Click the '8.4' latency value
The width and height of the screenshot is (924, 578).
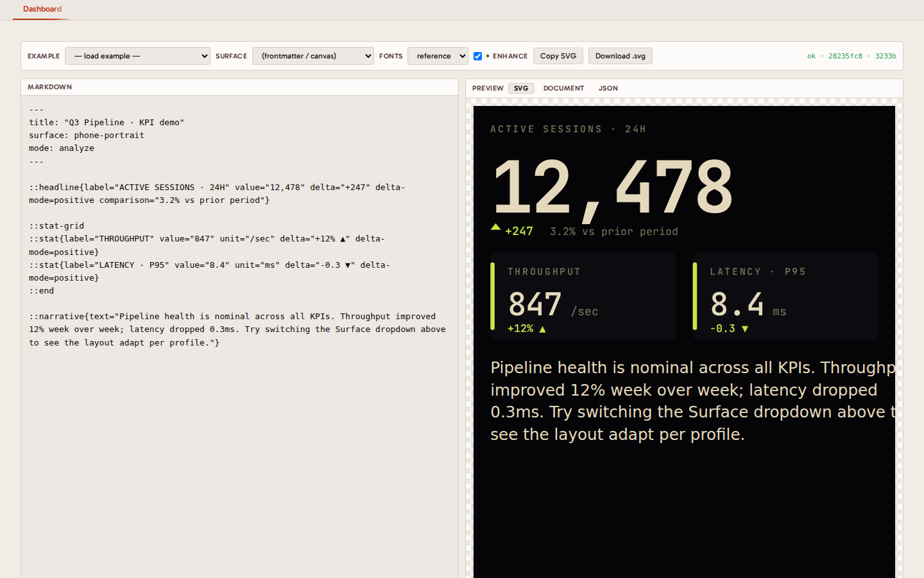click(x=737, y=304)
